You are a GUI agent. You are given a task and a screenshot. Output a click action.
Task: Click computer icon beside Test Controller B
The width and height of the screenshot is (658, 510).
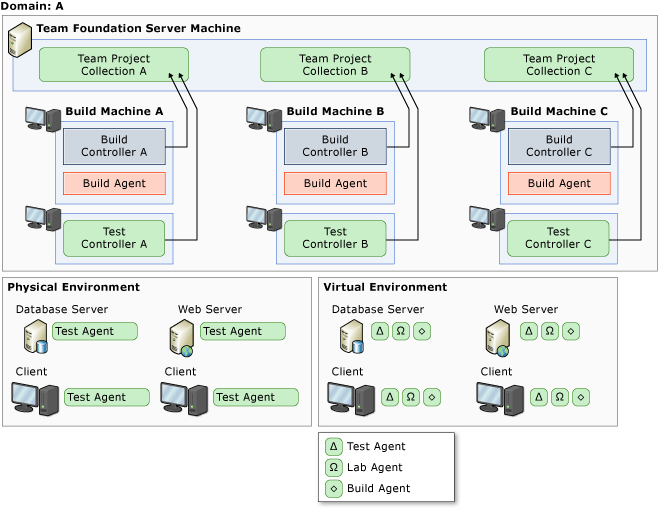pos(264,218)
